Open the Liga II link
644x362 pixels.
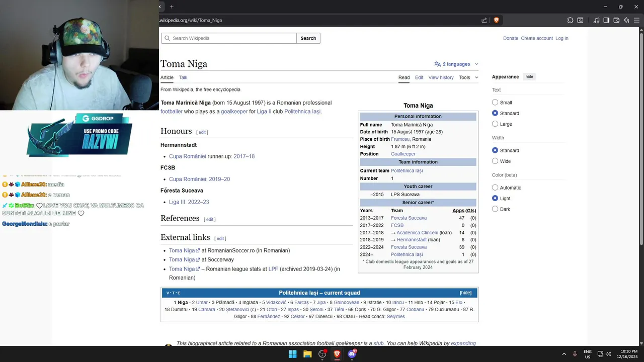(x=264, y=112)
